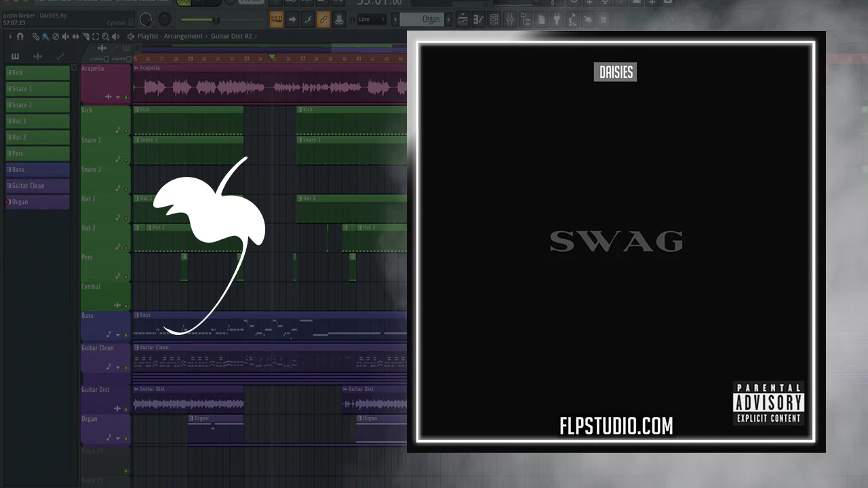Viewport: 868px width, 488px height.
Task: Show audio clips in the picker panel
Action: pyautogui.click(x=38, y=56)
